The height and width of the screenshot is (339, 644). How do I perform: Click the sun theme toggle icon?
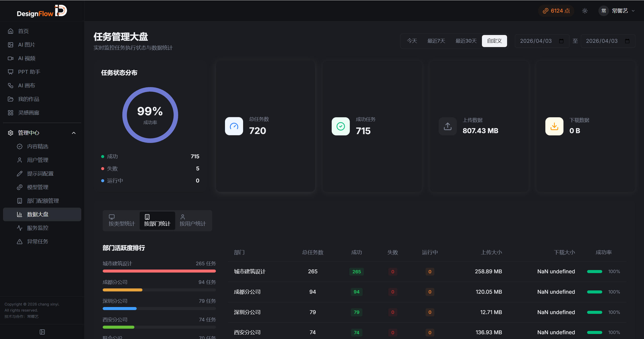[585, 11]
